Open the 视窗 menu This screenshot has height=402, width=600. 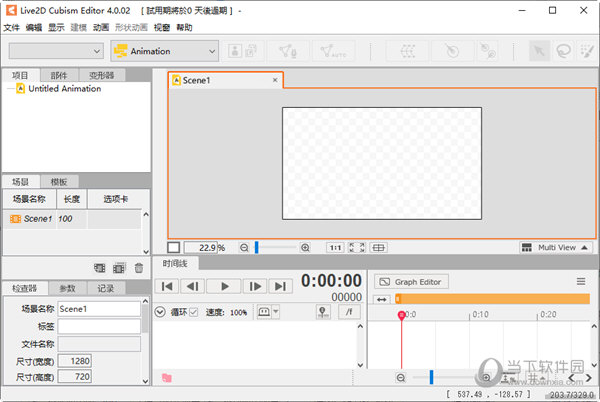pos(162,28)
